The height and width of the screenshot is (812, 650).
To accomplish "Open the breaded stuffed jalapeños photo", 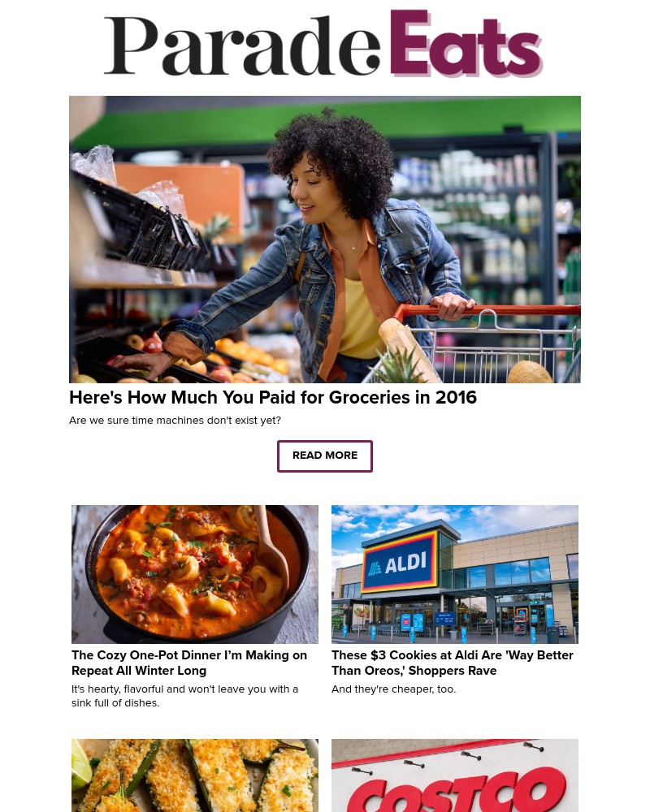I will pos(195,775).
